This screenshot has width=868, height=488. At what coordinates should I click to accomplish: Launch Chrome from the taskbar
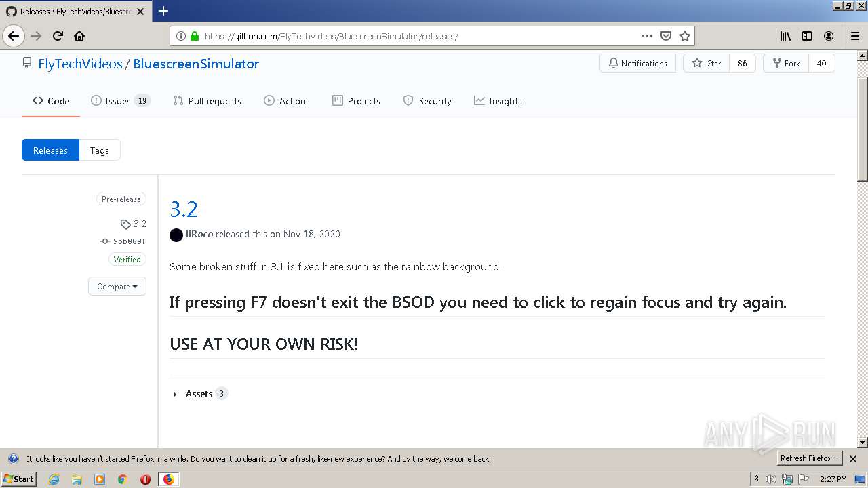pyautogui.click(x=123, y=479)
